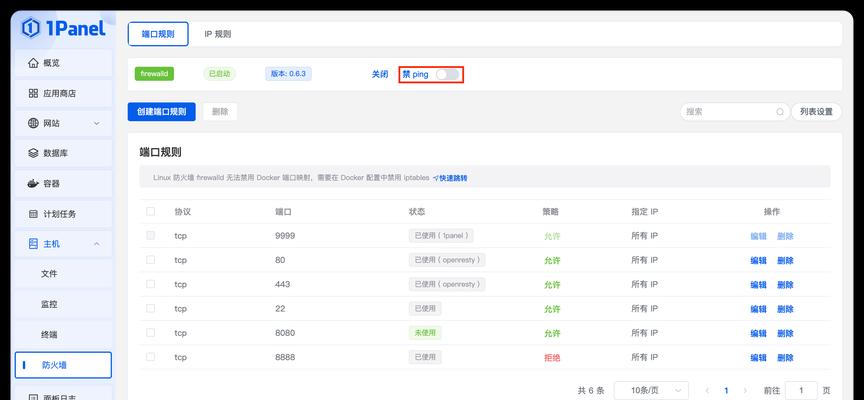Click the 未使用 status tag
Viewport: 864px width, 400px height.
pyautogui.click(x=425, y=333)
